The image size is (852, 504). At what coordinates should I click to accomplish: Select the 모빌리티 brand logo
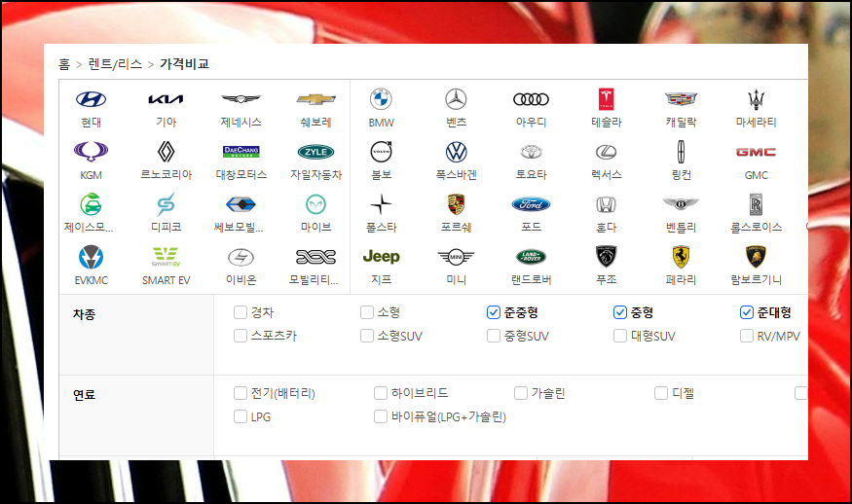click(315, 257)
